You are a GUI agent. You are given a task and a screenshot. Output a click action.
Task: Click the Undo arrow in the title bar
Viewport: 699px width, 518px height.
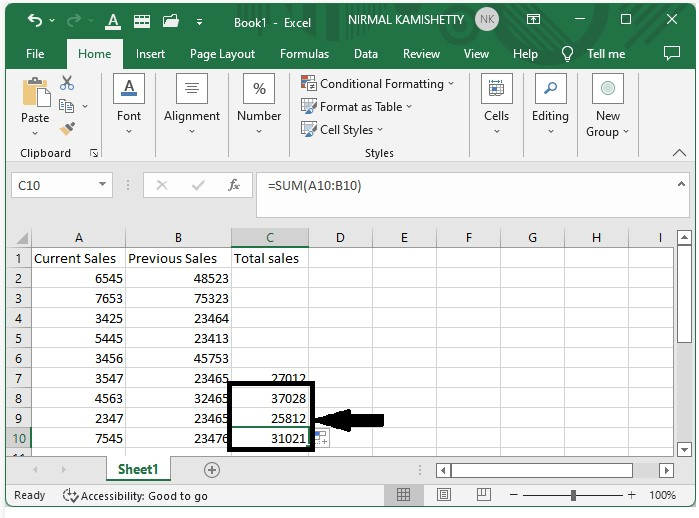(x=35, y=20)
